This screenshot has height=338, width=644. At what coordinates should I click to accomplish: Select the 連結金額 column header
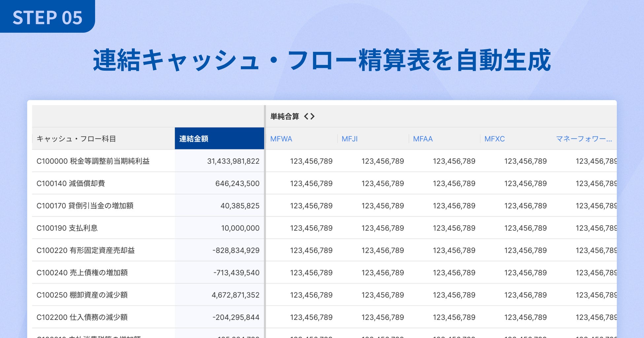(x=194, y=139)
